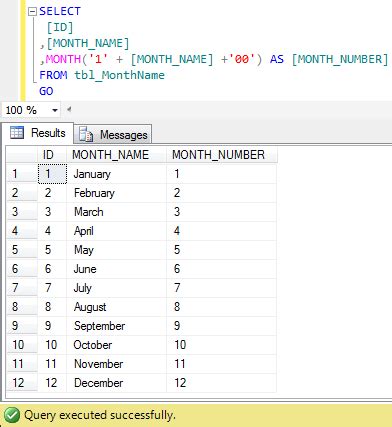Select the MONTH_NUMBER column header

click(x=221, y=155)
